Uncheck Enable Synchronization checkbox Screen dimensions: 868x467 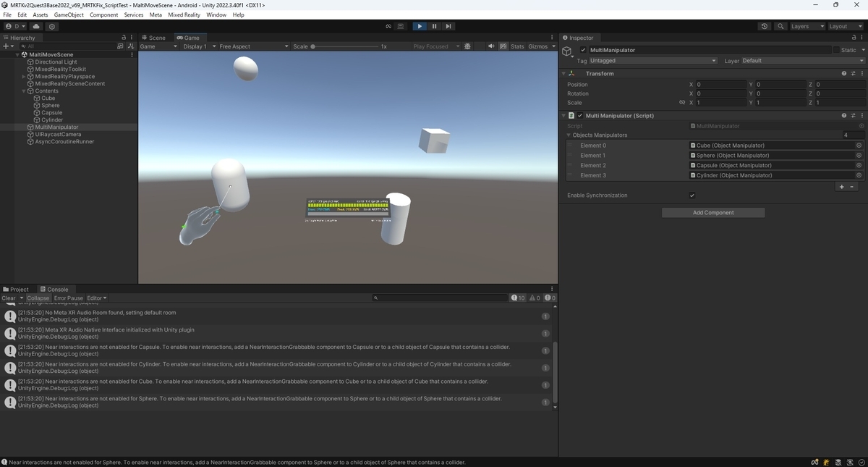(692, 195)
